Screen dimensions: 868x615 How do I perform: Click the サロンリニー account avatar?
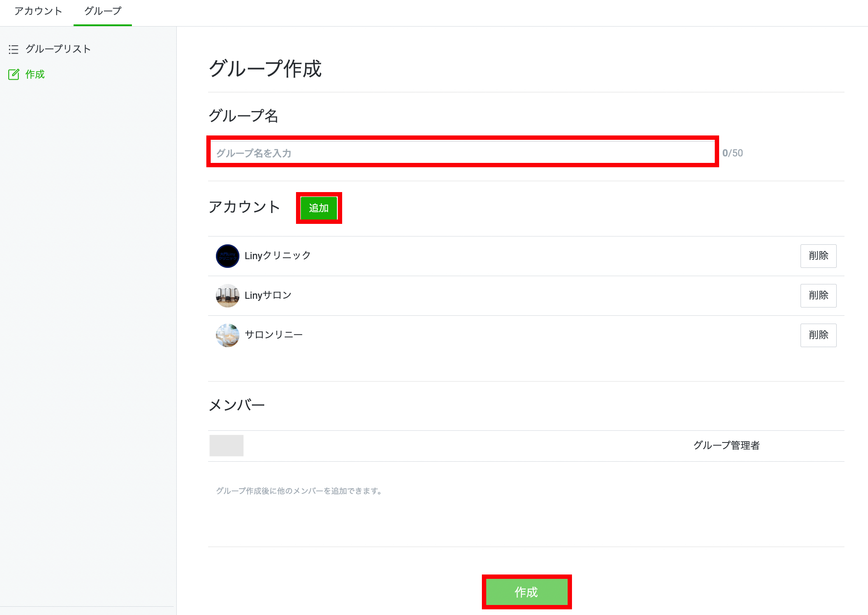227,335
